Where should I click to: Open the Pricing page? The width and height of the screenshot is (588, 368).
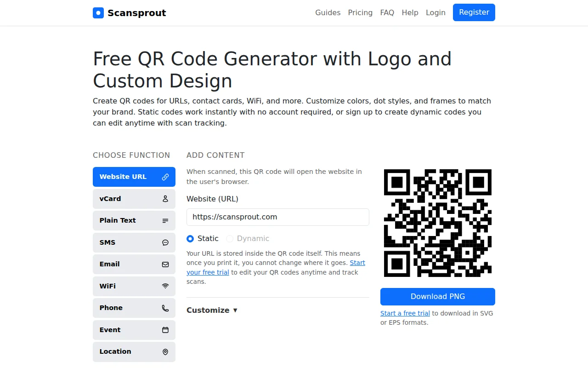click(360, 13)
